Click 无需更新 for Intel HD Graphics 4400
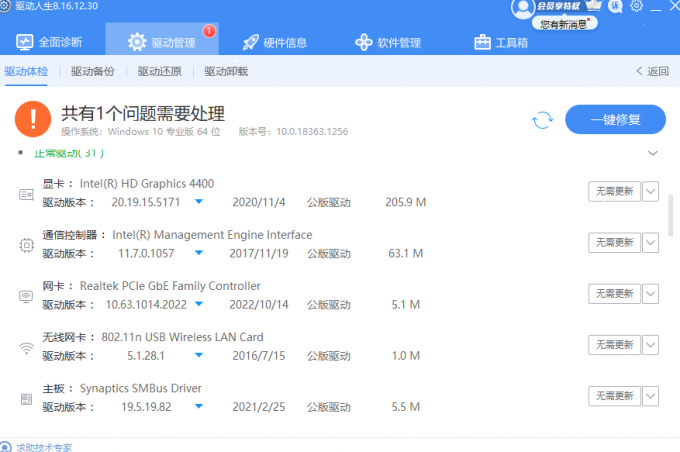680x452 pixels. [x=614, y=191]
